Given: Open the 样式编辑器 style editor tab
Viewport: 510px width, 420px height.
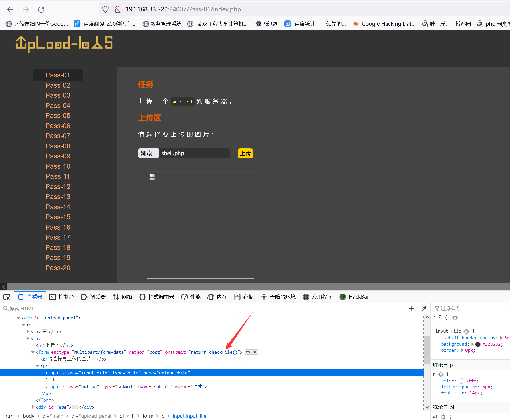Looking at the screenshot, I should point(157,297).
